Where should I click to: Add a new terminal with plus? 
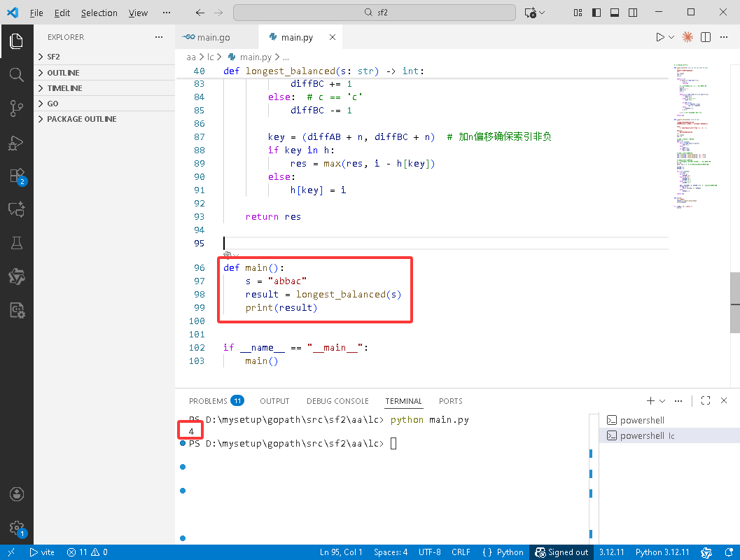click(x=650, y=400)
